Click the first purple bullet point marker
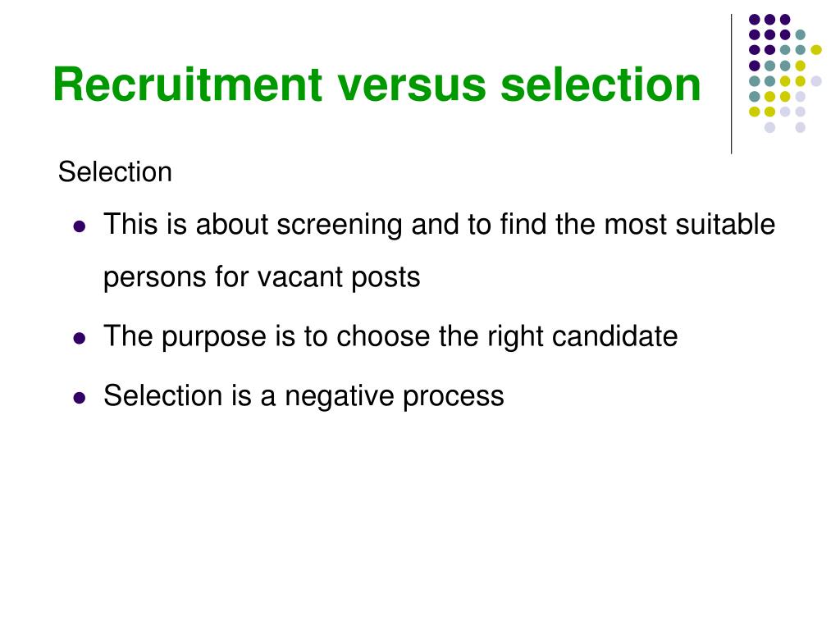This screenshot has height=630, width=840. (x=80, y=226)
